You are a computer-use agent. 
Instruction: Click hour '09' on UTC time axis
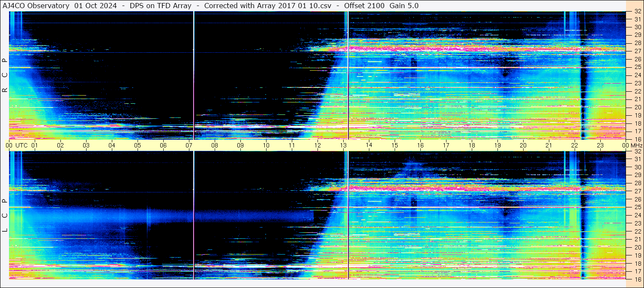(240, 145)
